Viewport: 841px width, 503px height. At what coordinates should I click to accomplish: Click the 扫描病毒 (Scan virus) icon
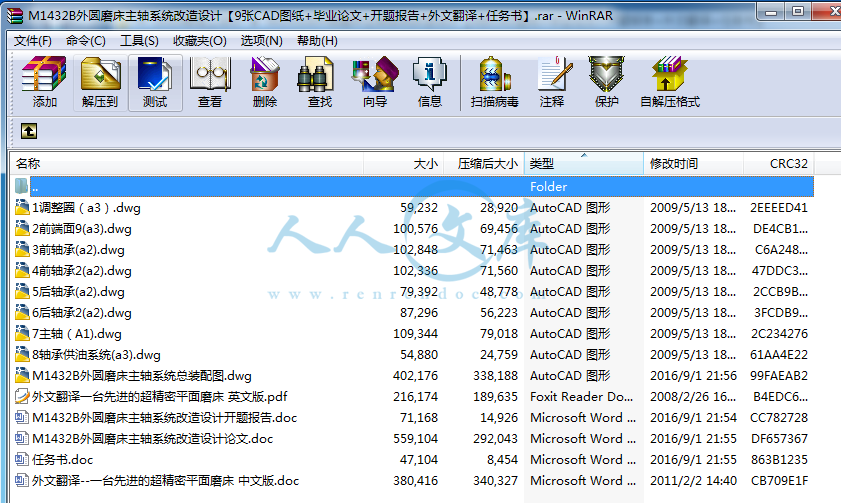(x=494, y=83)
